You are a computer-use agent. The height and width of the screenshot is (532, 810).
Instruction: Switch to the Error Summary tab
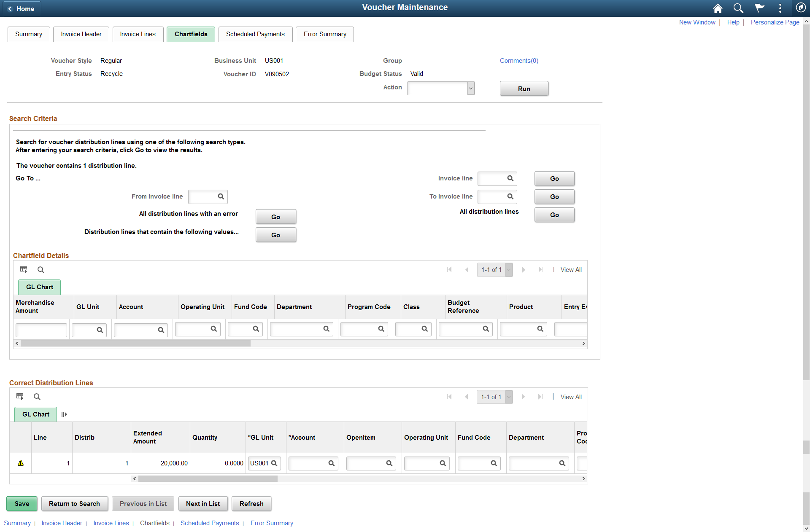click(x=324, y=33)
